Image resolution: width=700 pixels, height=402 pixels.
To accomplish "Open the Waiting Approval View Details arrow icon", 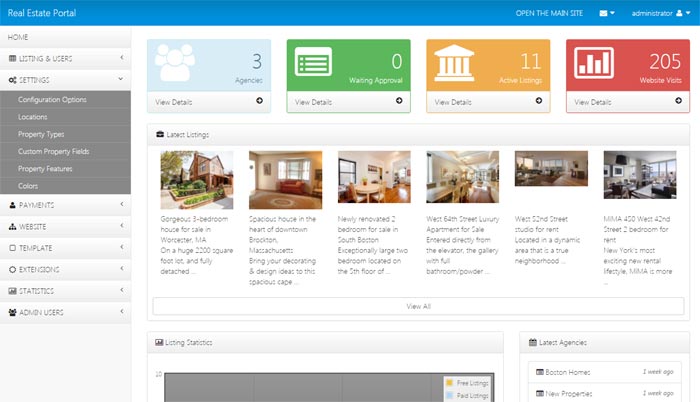I will [x=399, y=101].
